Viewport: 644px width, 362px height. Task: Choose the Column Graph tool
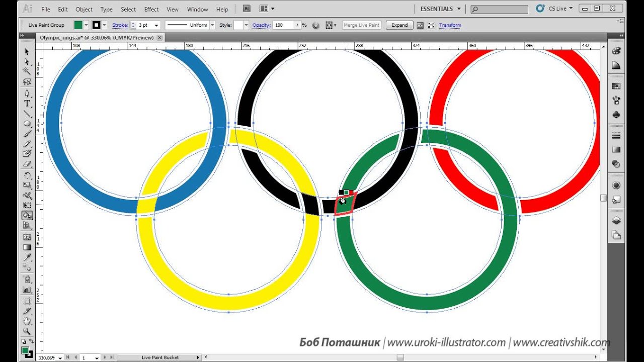click(x=27, y=290)
